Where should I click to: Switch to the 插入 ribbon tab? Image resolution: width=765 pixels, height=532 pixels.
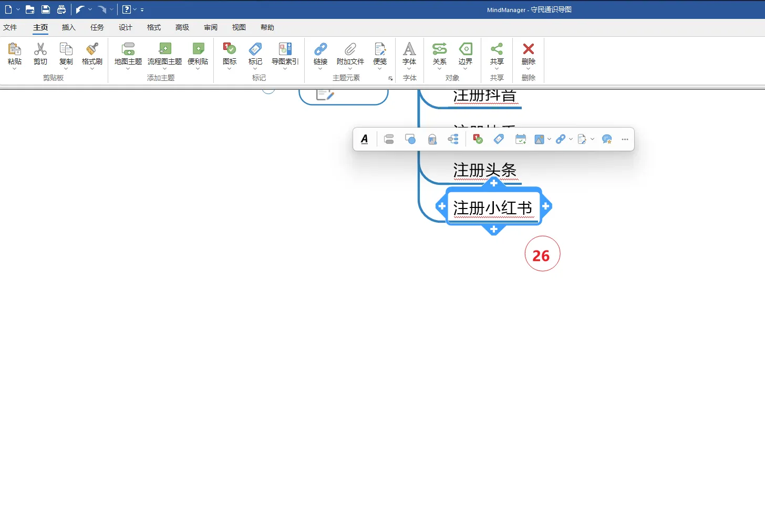(x=69, y=27)
